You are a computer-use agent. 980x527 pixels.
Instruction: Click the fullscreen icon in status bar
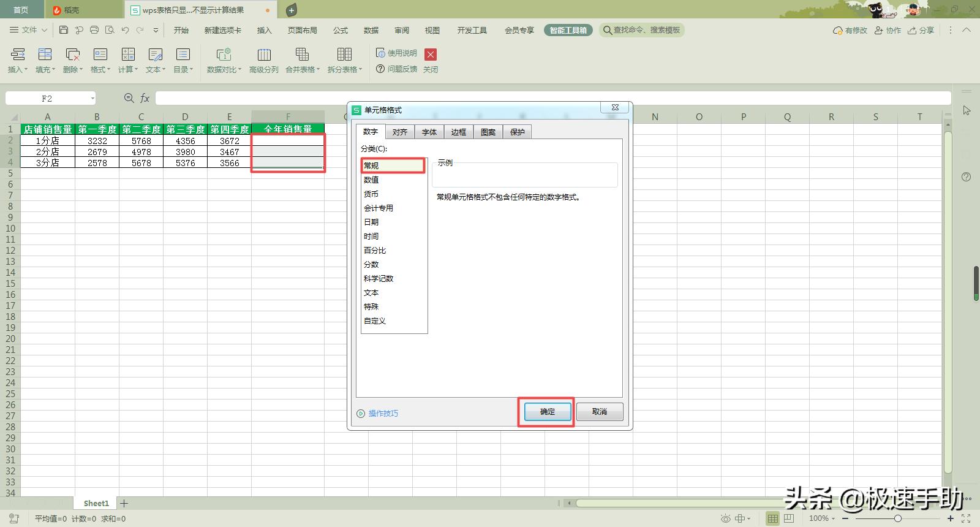click(x=966, y=518)
